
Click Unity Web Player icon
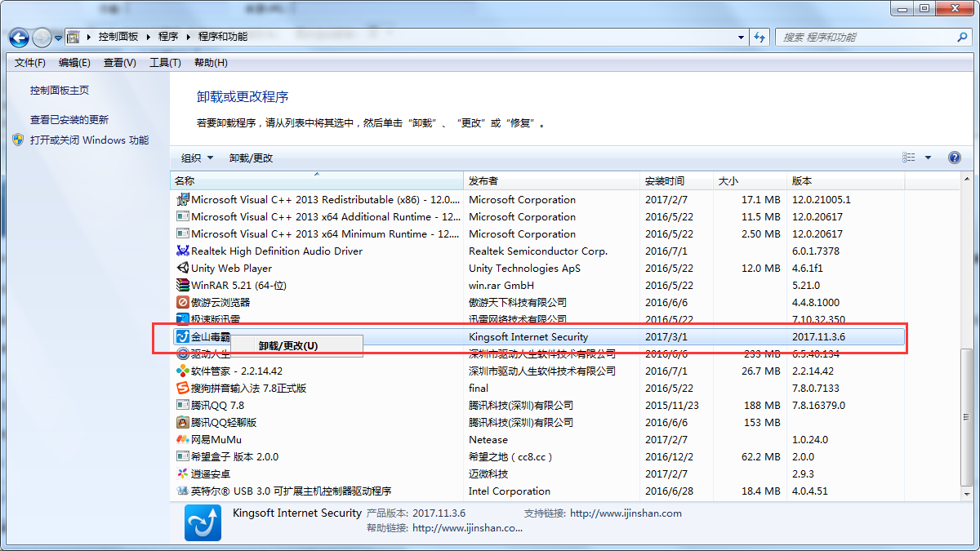pos(183,268)
